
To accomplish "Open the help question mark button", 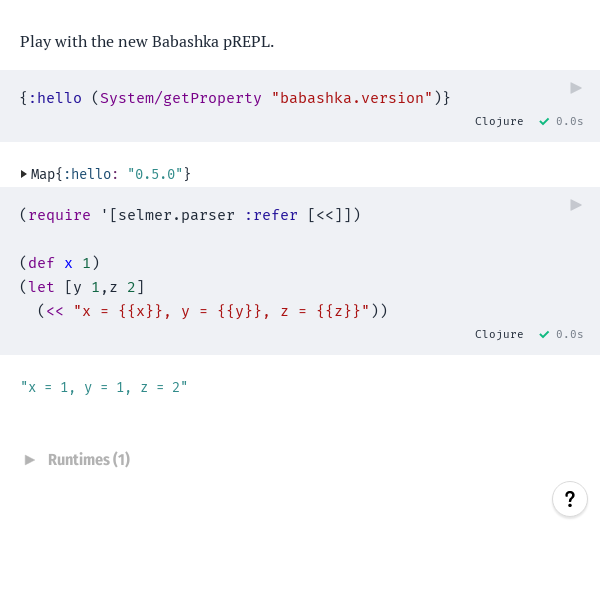I will click(570, 499).
